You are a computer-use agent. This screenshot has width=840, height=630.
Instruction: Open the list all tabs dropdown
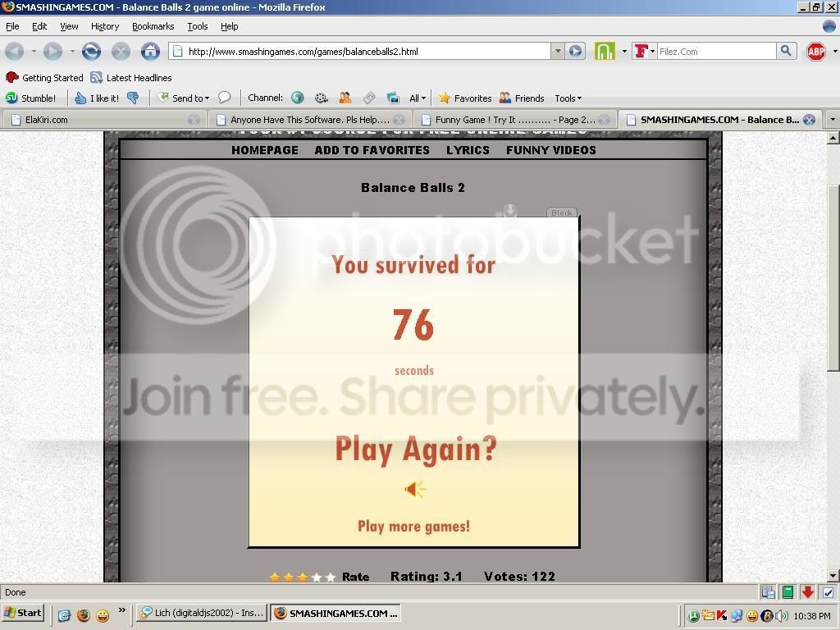pos(833,120)
